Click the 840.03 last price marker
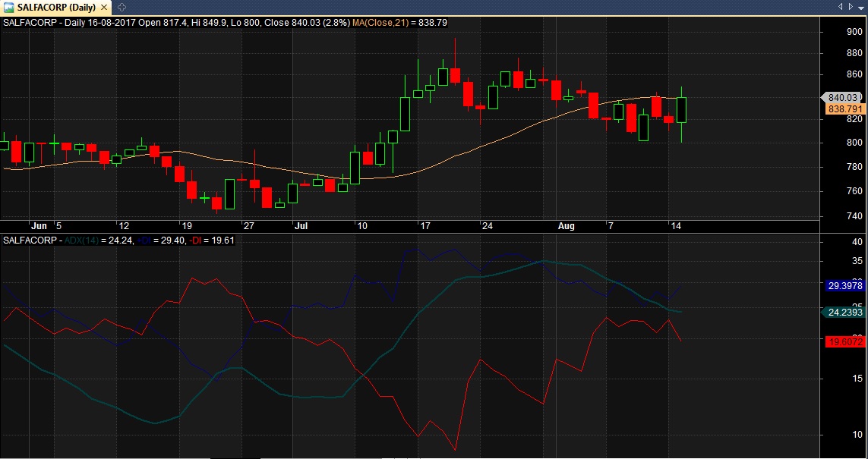Image resolution: width=868 pixels, height=459 pixels. pyautogui.click(x=843, y=97)
